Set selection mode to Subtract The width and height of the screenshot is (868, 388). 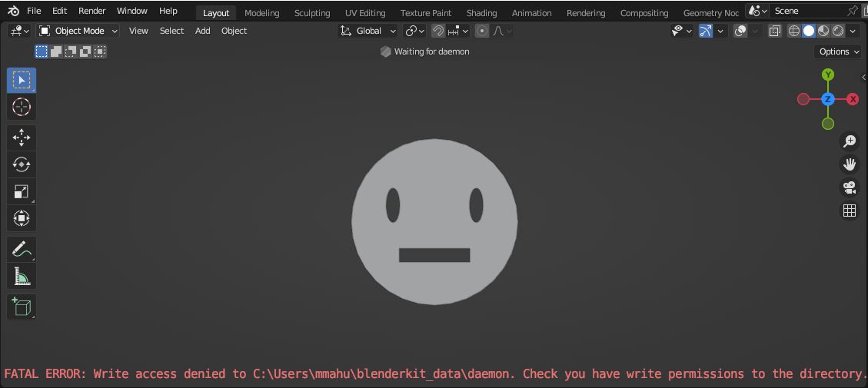[70, 51]
